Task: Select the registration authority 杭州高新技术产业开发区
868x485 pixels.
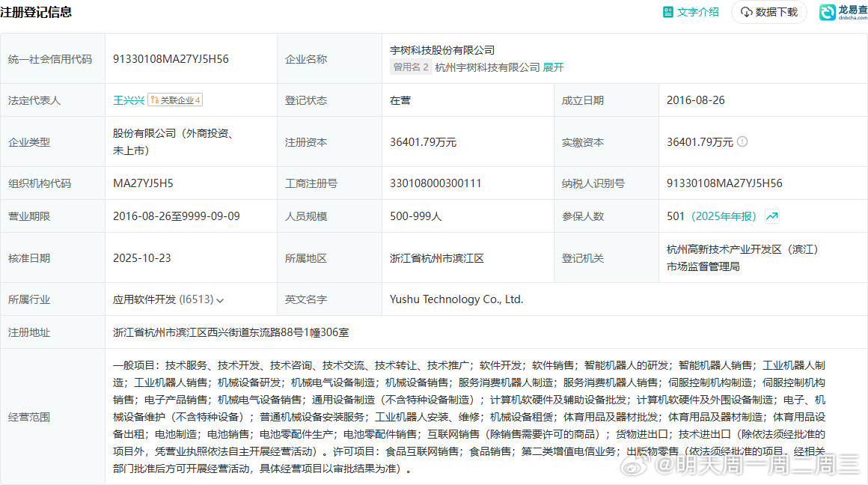Action: [742, 258]
